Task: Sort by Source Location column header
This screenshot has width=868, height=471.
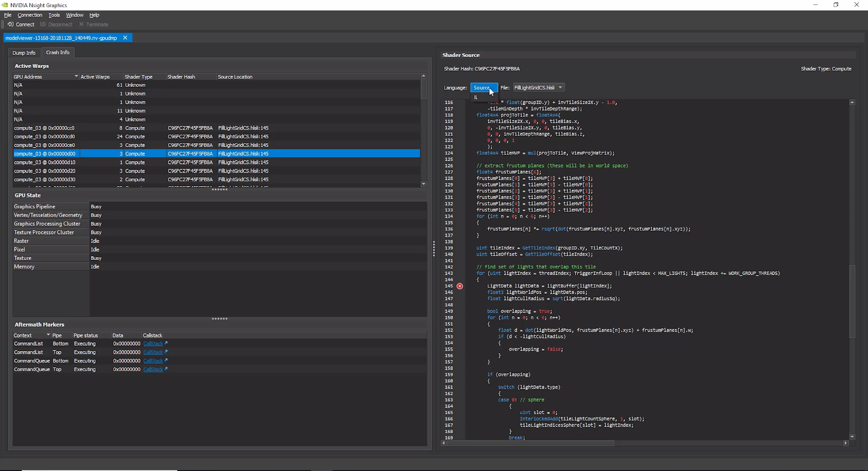Action: point(318,77)
